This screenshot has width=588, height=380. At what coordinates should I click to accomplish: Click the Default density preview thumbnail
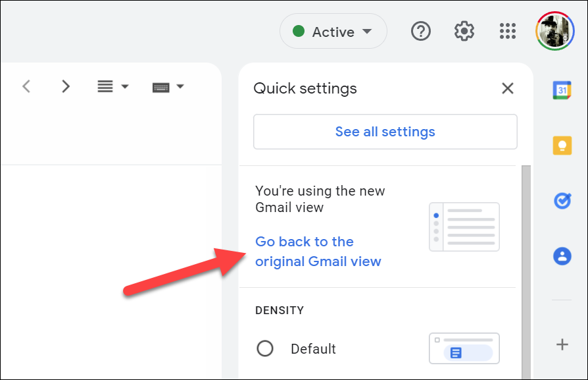pyautogui.click(x=464, y=348)
